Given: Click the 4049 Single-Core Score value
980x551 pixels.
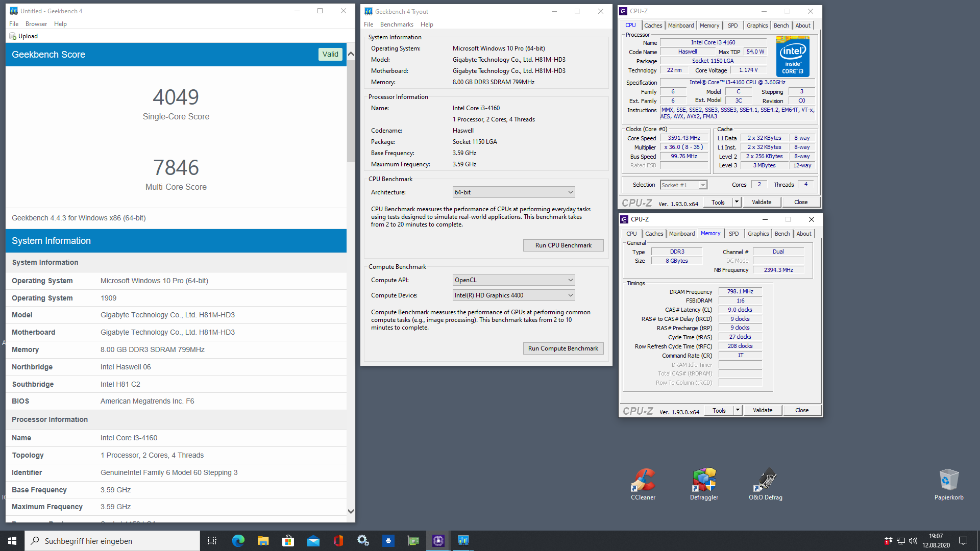Looking at the screenshot, I should coord(176,97).
